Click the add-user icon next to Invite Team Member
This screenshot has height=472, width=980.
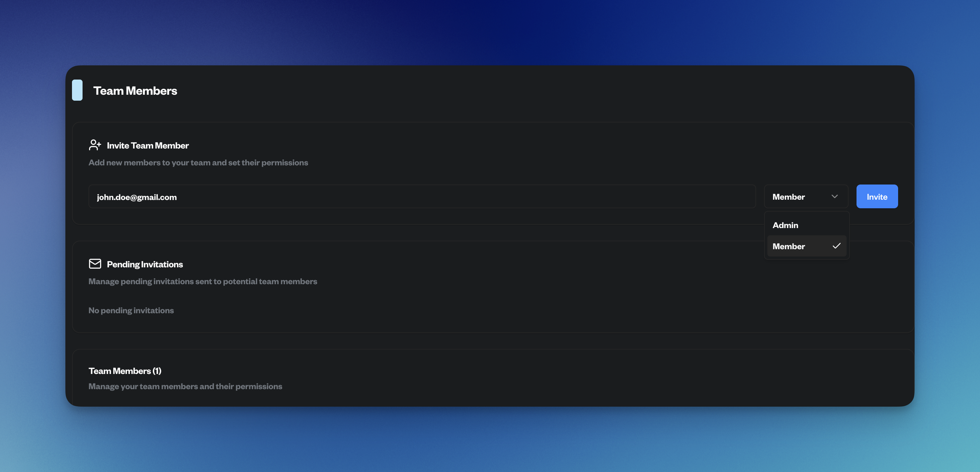[95, 145]
